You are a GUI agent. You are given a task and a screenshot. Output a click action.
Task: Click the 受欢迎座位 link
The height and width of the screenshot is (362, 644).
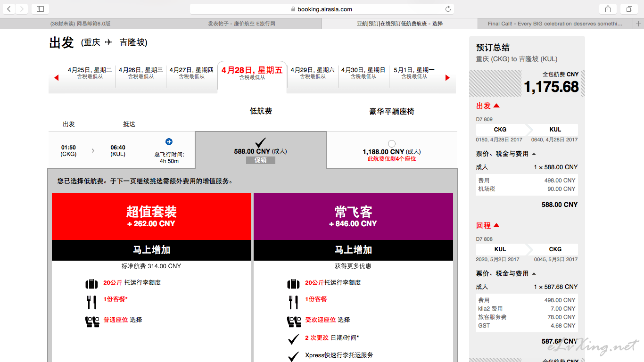pos(320,320)
